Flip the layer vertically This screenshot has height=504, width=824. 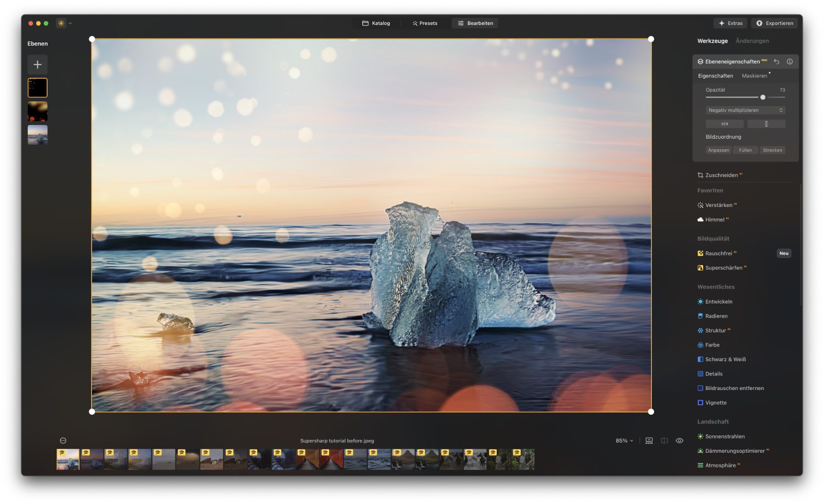coord(766,124)
